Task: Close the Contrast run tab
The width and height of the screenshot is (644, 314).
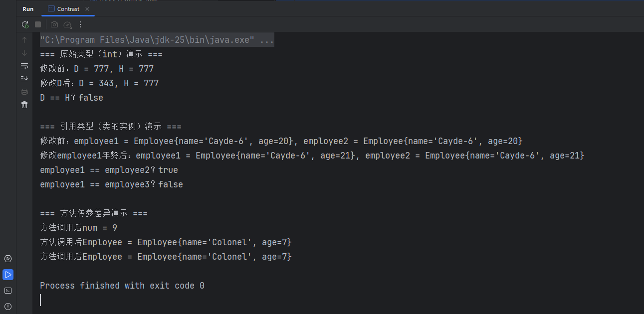Action: (x=88, y=9)
